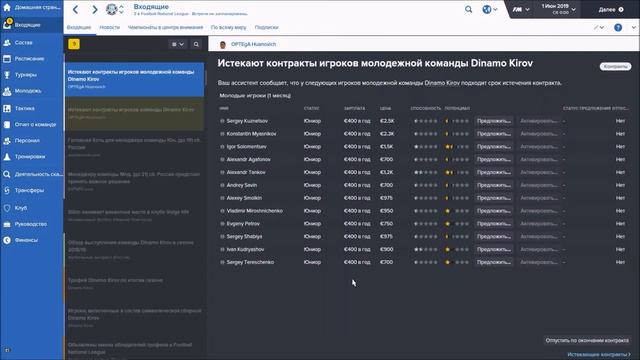Open the Inbox (Входящие) sidebar icon
640x360 pixels.
tap(7, 24)
